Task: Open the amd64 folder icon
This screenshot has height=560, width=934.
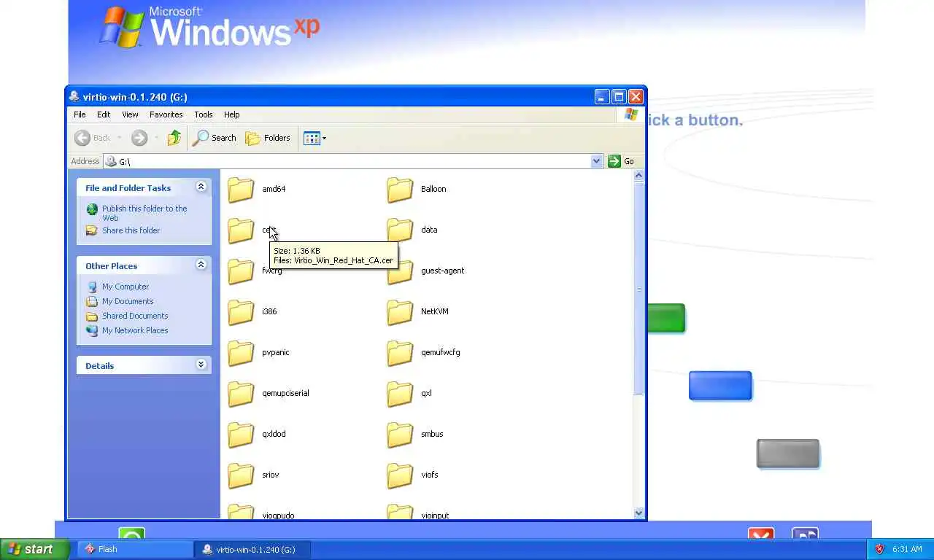Action: (x=241, y=190)
